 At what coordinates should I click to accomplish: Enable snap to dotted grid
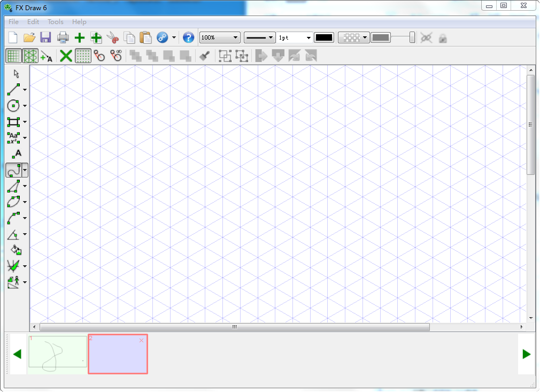tap(83, 55)
